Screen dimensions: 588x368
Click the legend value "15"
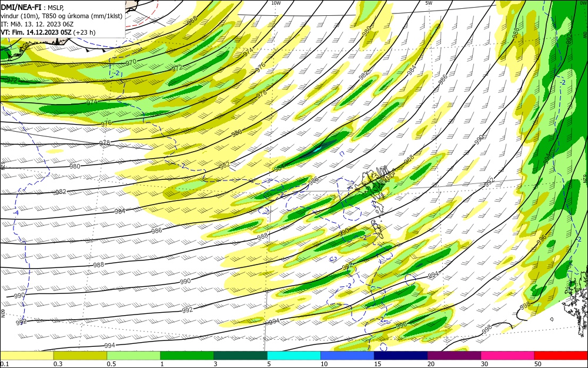click(377, 364)
